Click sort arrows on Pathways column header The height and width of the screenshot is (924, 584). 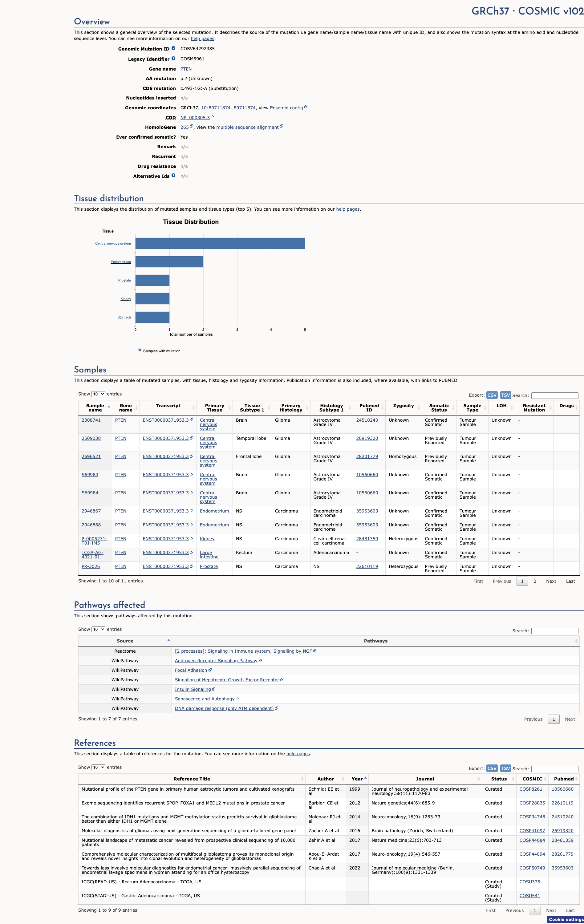tap(576, 641)
